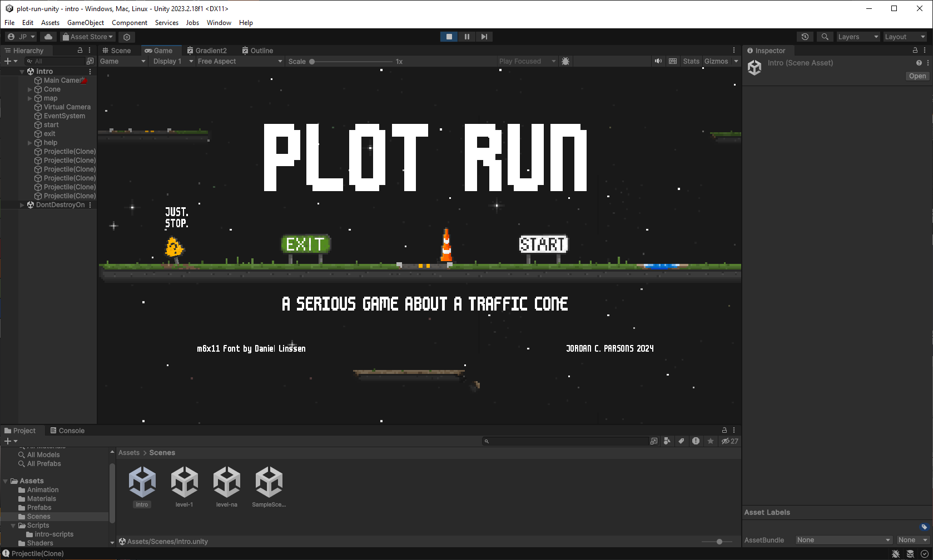
Task: Open the Free Aspect resolution dropdown
Action: click(x=240, y=61)
